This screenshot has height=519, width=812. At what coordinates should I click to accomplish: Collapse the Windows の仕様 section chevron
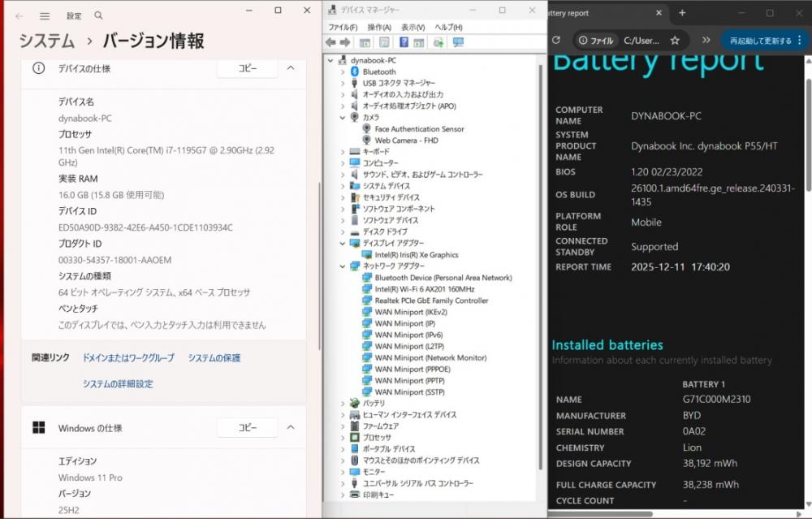pyautogui.click(x=291, y=427)
